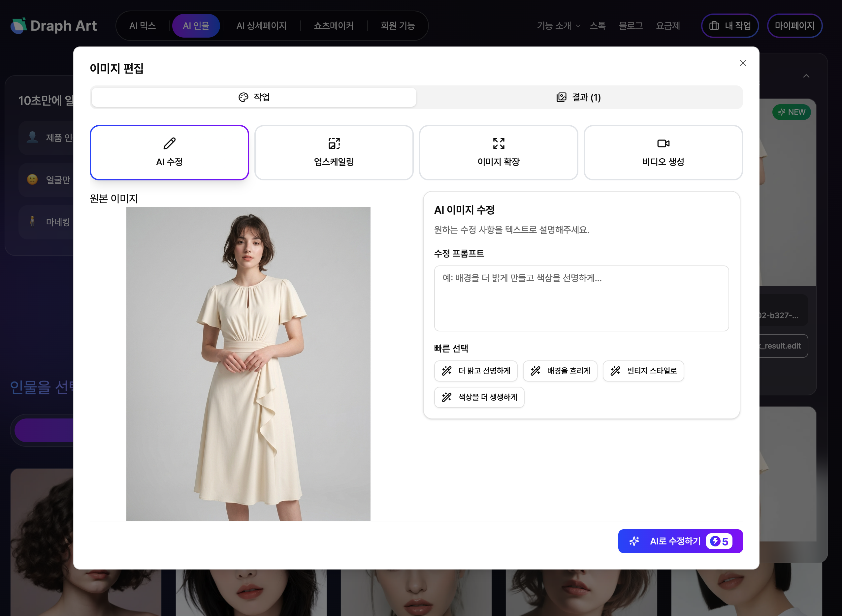Select the AI 수정 pencil option
The height and width of the screenshot is (616, 842).
pos(169,152)
